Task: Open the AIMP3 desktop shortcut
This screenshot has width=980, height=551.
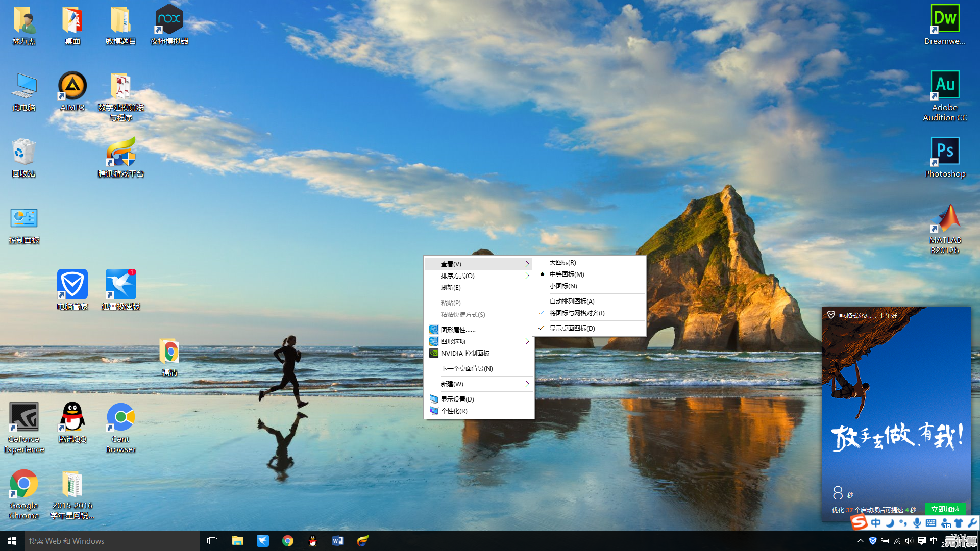Action: tap(72, 86)
